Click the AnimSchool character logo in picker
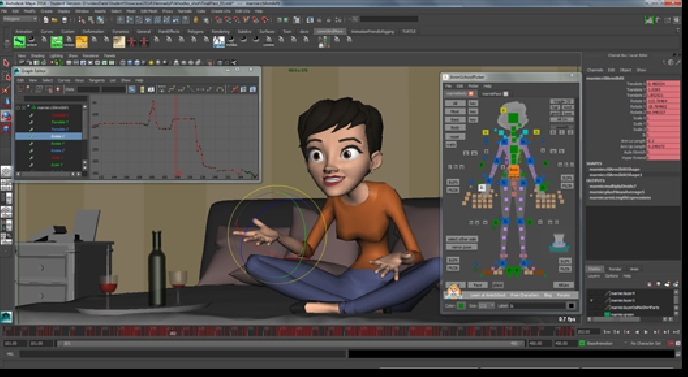The height and width of the screenshot is (377, 688). (x=454, y=292)
